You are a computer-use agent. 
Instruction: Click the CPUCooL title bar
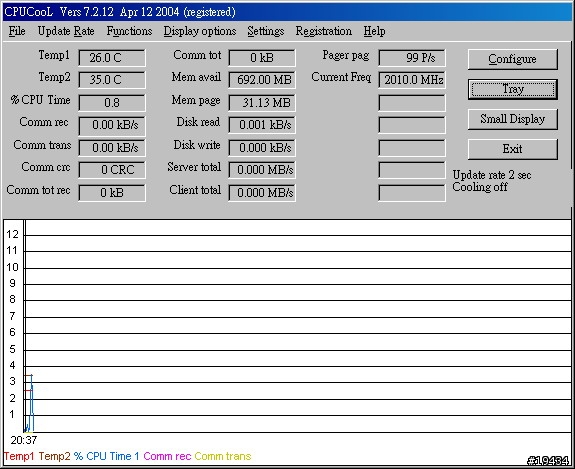[x=288, y=12]
